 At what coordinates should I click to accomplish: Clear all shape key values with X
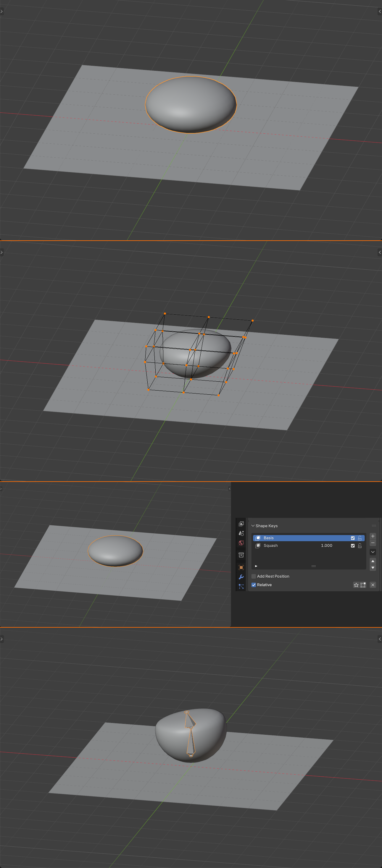[x=373, y=585]
